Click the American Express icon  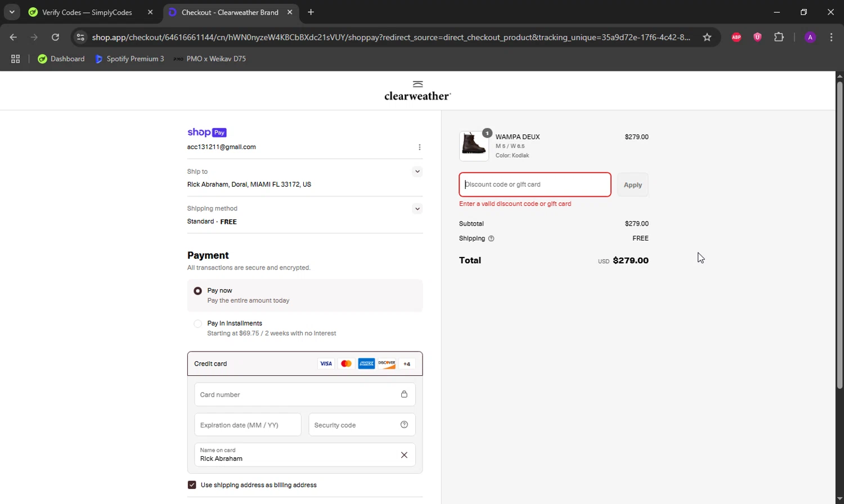point(366,364)
